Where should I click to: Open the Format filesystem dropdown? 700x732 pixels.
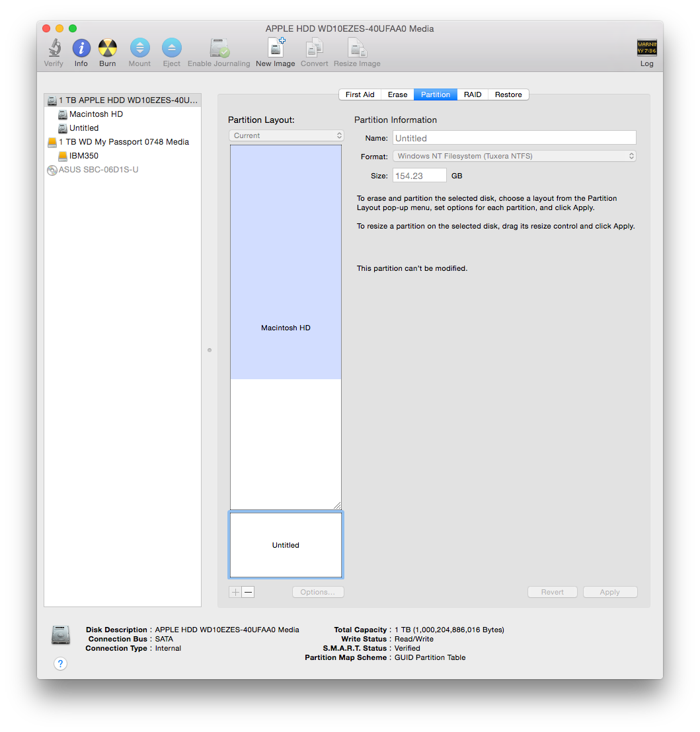click(x=515, y=156)
